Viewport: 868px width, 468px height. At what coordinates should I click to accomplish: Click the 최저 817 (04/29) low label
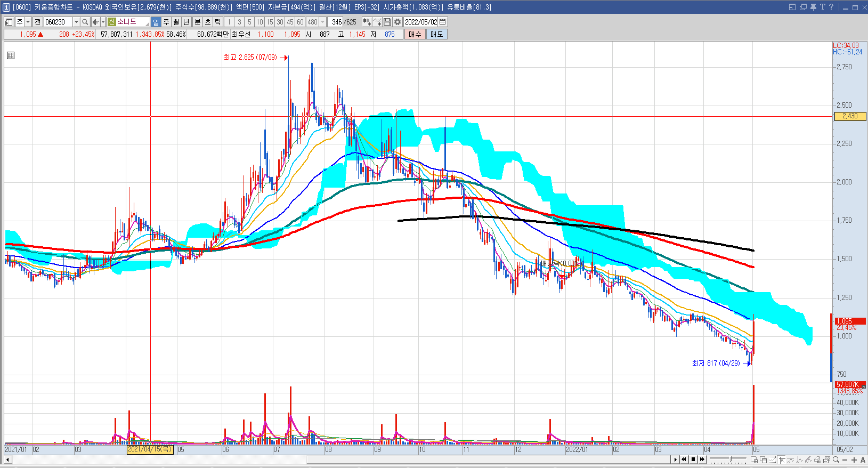(716, 363)
